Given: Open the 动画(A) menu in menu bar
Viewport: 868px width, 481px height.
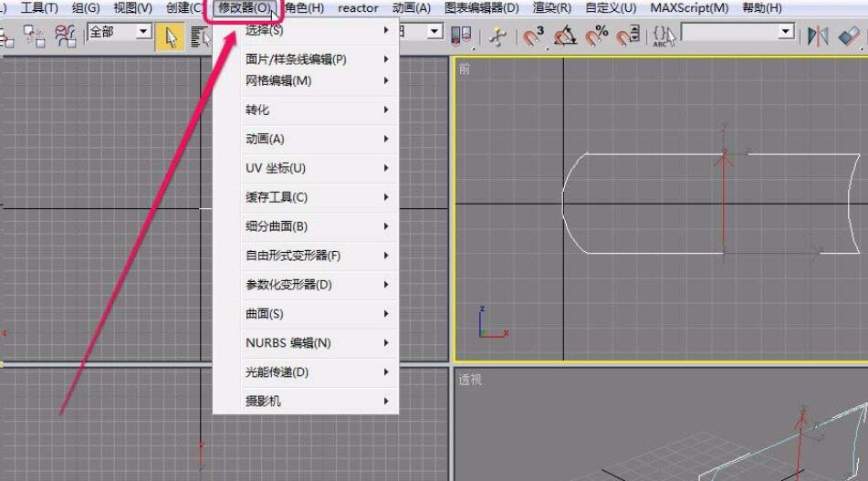Looking at the screenshot, I should pyautogui.click(x=412, y=7).
